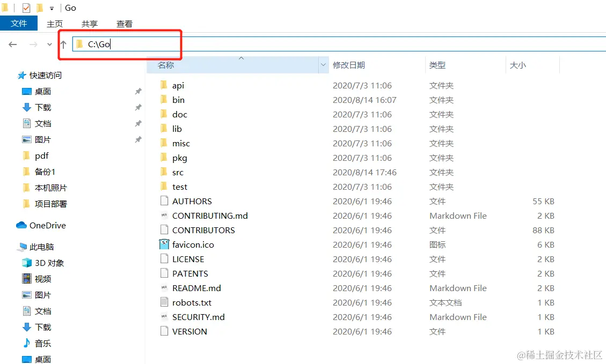Select the pkg folder icon
Viewport: 606px width, 364px height.
[x=164, y=158]
